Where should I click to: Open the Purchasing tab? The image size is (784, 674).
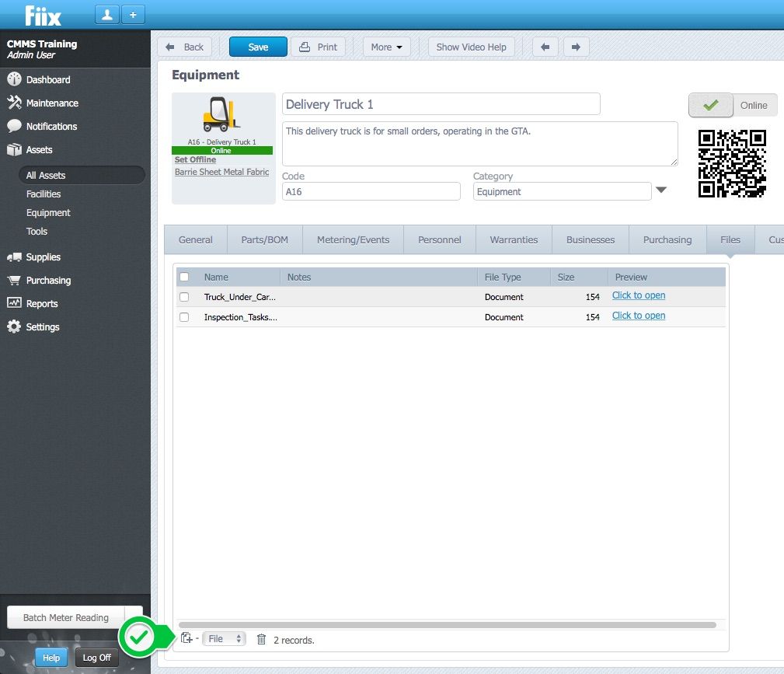click(x=667, y=239)
